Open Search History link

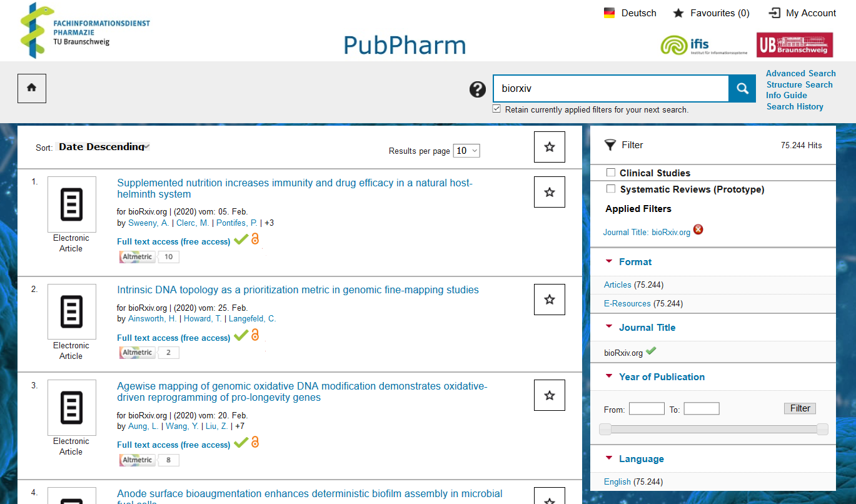coord(795,106)
